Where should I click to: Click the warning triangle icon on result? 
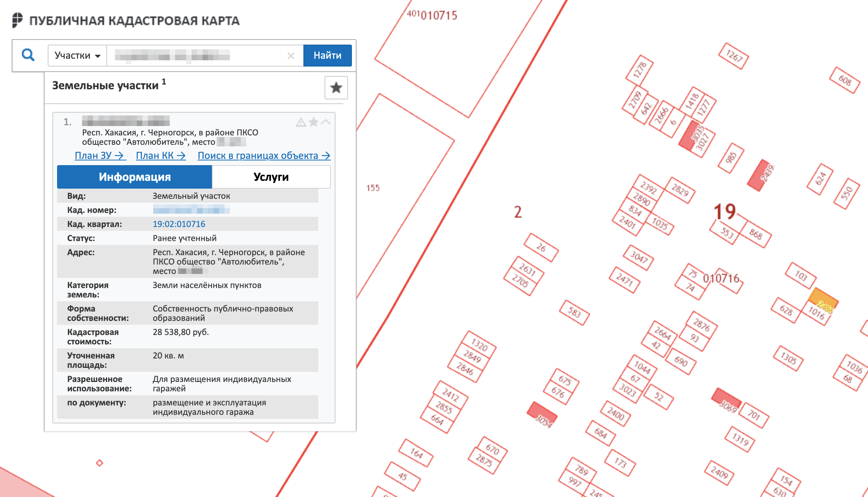pyautogui.click(x=301, y=122)
